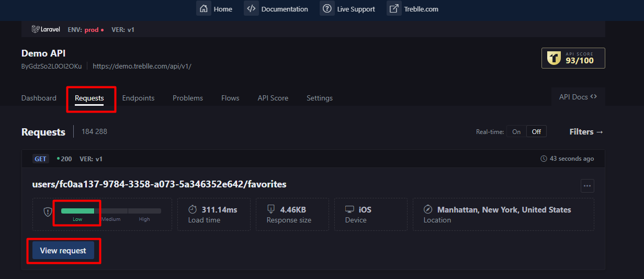
Task: Click the Live Support question-mark icon
Action: click(x=327, y=8)
